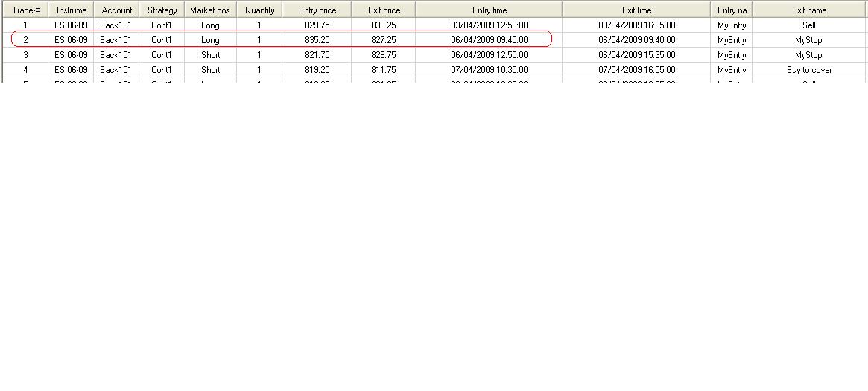Sort by the Account column header
Image resolution: width=868 pixels, height=391 pixels.
click(x=116, y=10)
